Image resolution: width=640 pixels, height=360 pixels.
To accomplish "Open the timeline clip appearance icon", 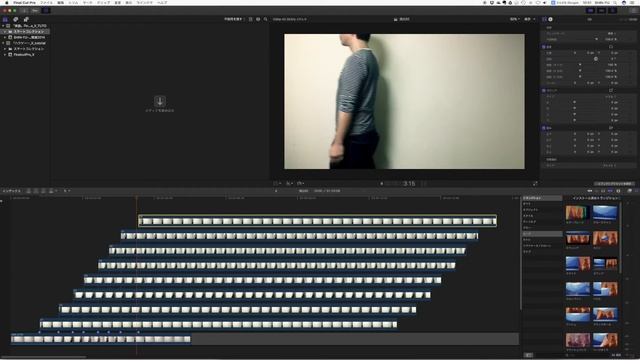I will tap(618, 191).
